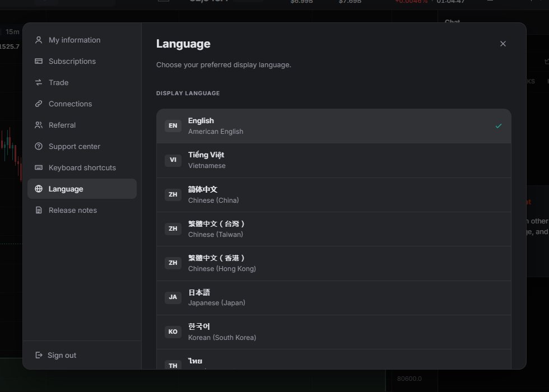Choose Chinese (China) language

[334, 195]
